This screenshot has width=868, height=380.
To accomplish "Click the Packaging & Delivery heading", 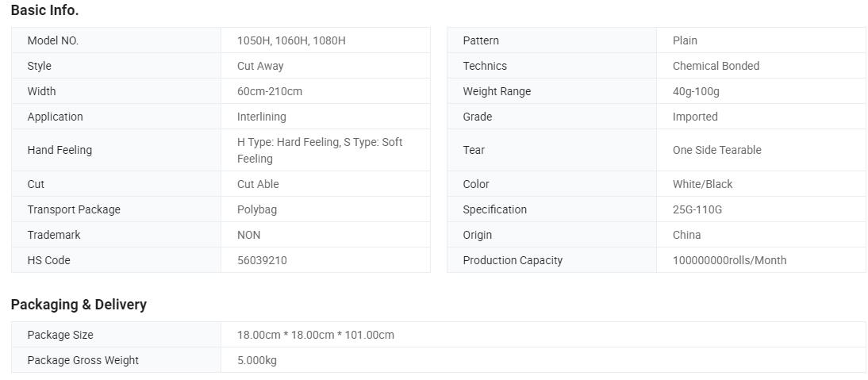I will click(79, 305).
